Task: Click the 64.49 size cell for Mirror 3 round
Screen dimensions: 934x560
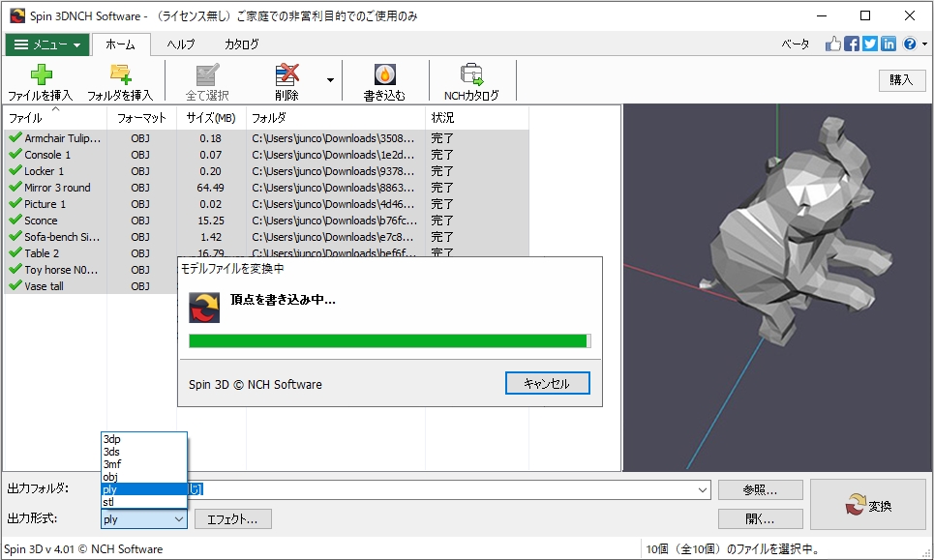Action: [211, 188]
